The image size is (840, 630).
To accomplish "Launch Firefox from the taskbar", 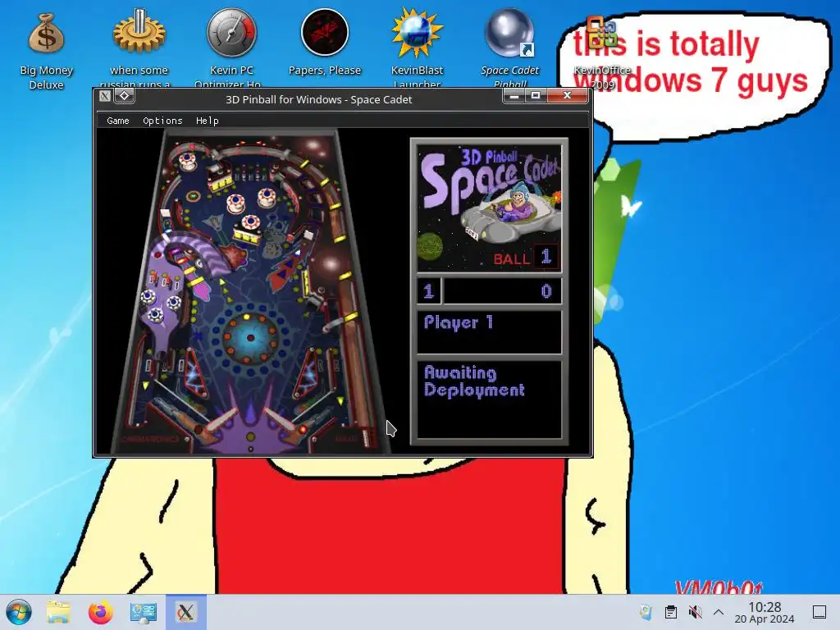I will click(101, 612).
